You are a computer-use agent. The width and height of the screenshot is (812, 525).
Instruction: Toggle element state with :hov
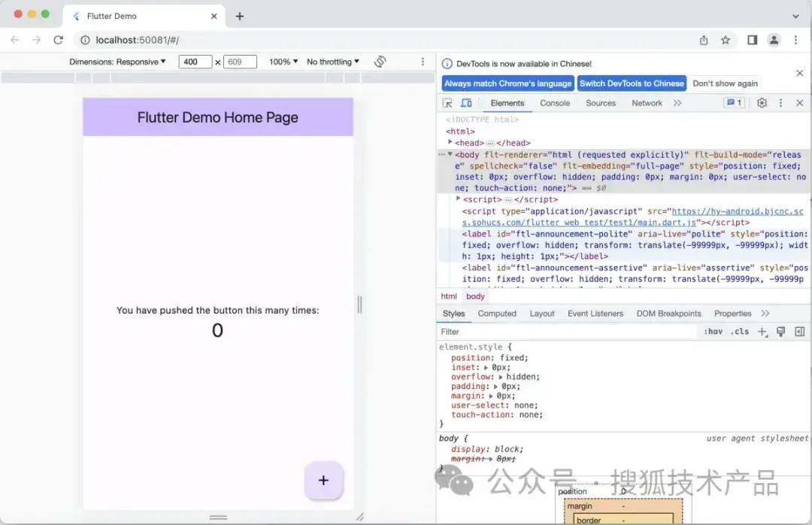713,332
